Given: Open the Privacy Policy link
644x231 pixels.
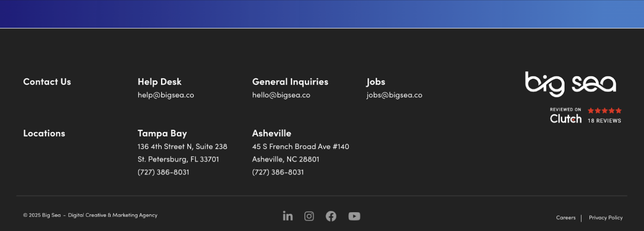Looking at the screenshot, I should [605, 218].
